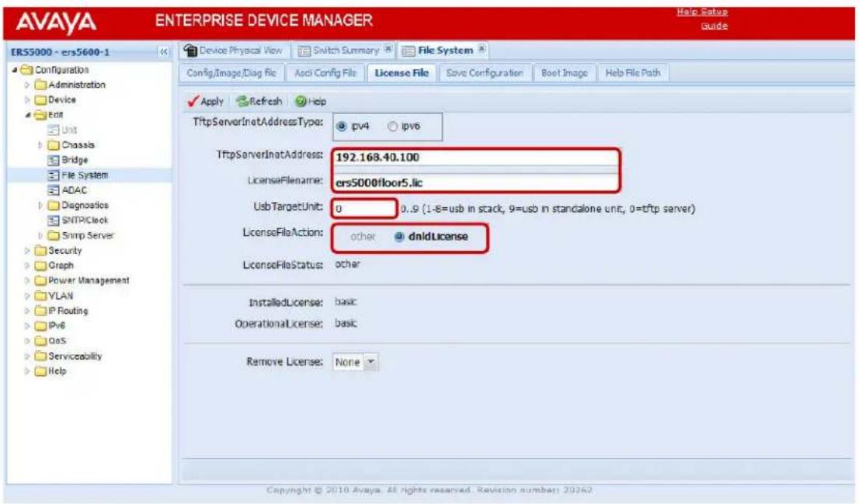Click into the TftpServerInetAddress field
The height and width of the screenshot is (504, 859).
476,157
